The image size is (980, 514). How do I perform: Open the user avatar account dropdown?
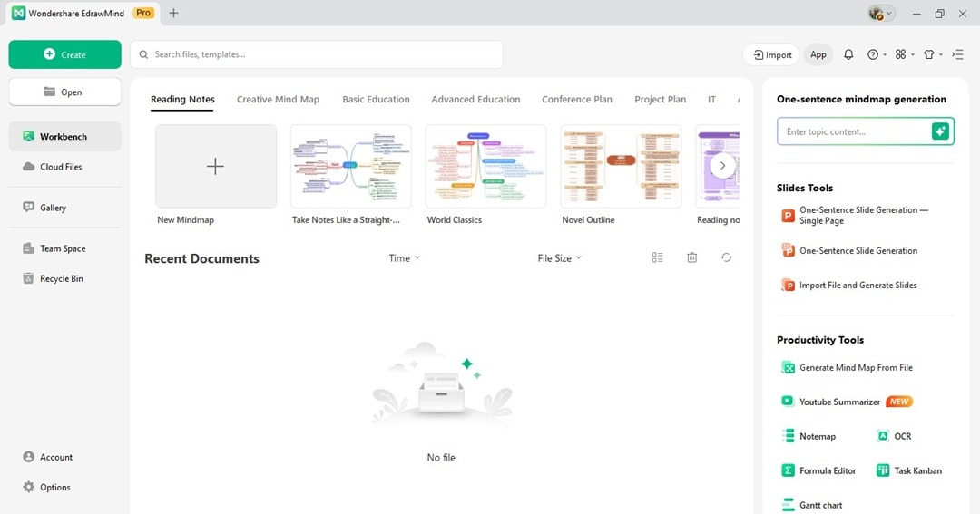click(881, 13)
